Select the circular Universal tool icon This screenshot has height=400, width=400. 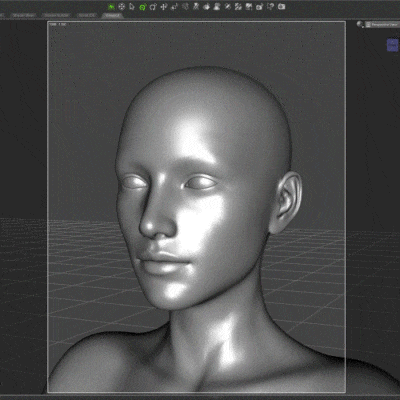coord(122,6)
